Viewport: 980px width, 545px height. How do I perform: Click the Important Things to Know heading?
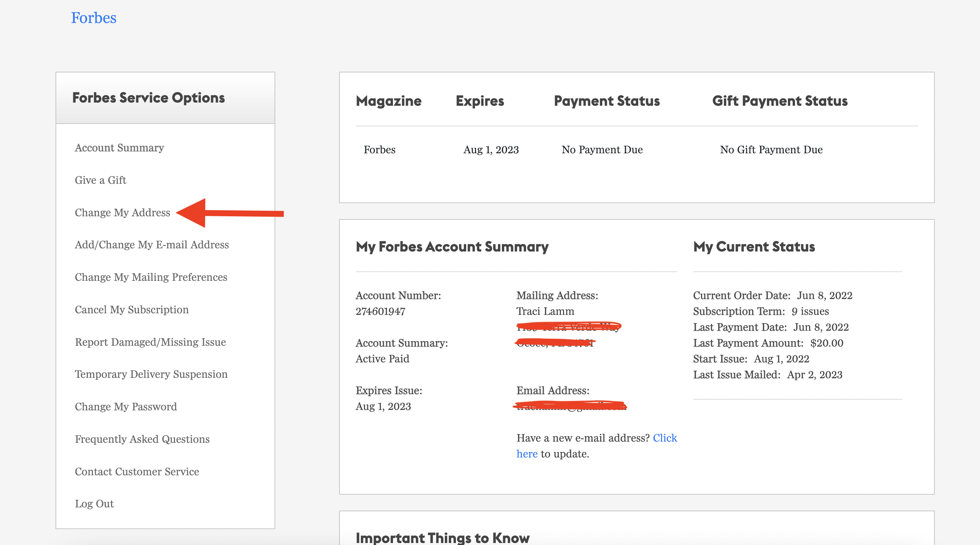coord(442,537)
